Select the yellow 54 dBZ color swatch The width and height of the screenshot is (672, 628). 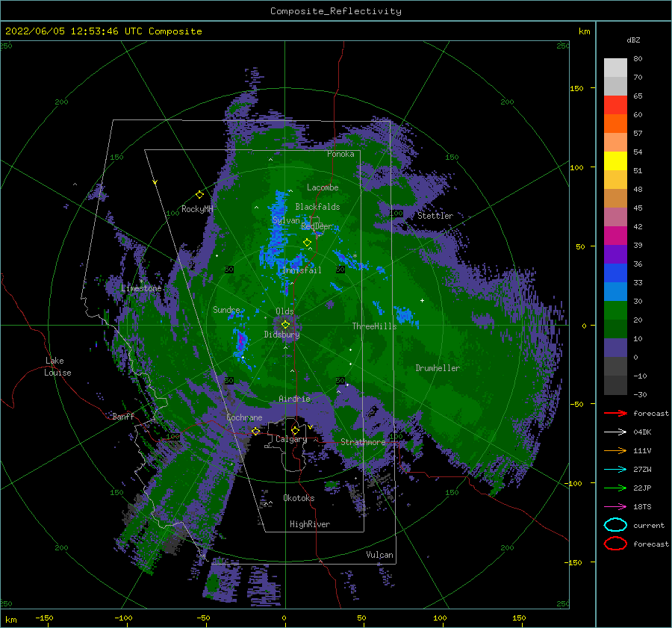(615, 161)
